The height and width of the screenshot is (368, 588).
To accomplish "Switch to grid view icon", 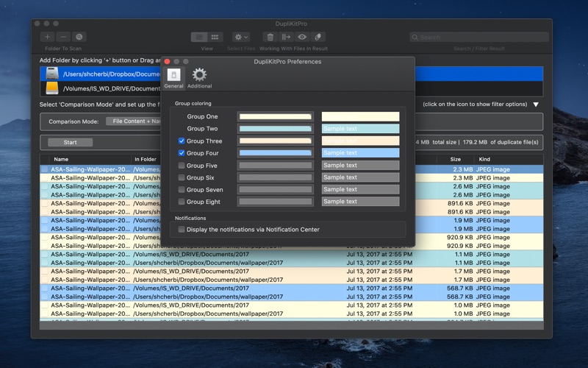I will coord(215,37).
